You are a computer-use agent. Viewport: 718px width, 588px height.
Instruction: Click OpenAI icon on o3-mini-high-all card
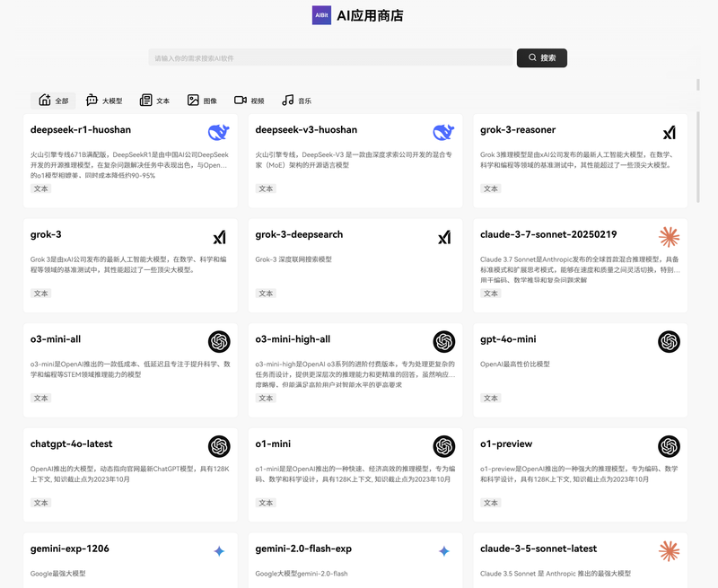point(444,342)
